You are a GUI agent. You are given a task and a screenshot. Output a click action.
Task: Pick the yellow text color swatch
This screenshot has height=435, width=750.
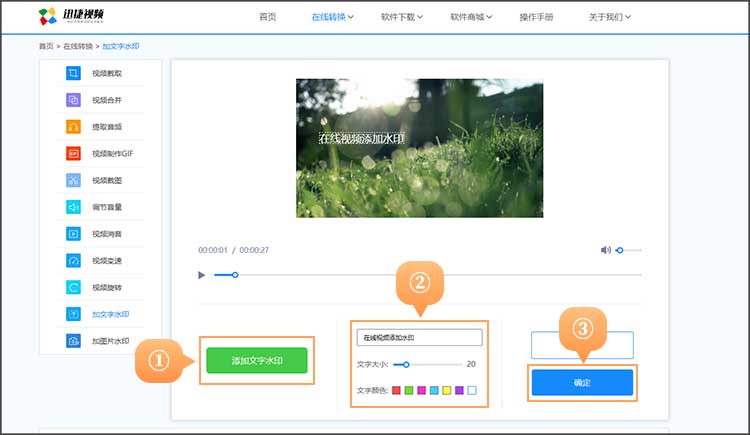pyautogui.click(x=446, y=390)
